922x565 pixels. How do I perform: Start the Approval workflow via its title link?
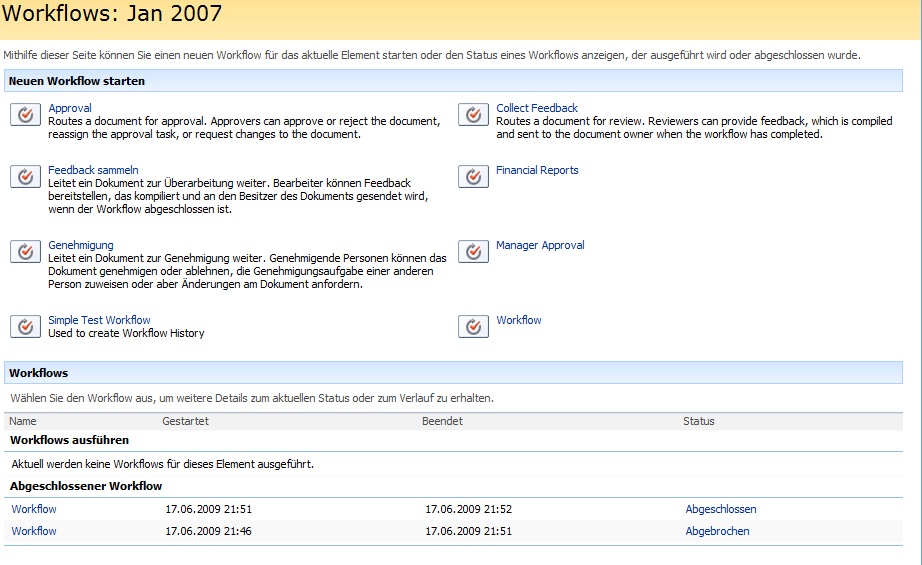point(70,108)
